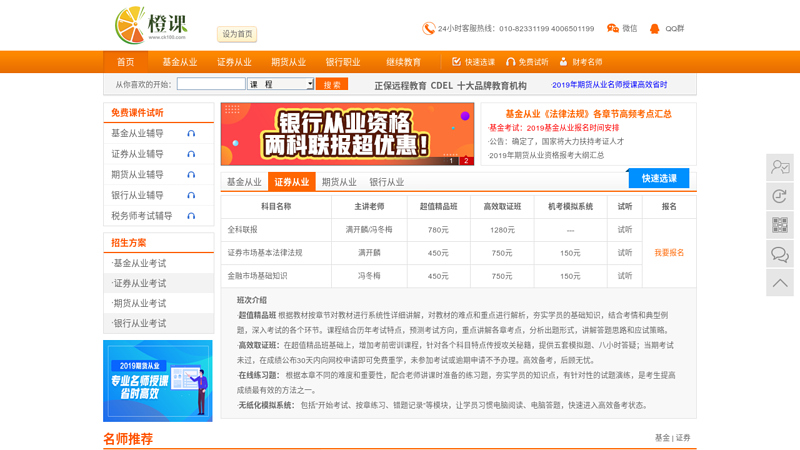Screen dimensions: 800x450
Task: Click the floating refresh history icon
Action: click(x=780, y=196)
